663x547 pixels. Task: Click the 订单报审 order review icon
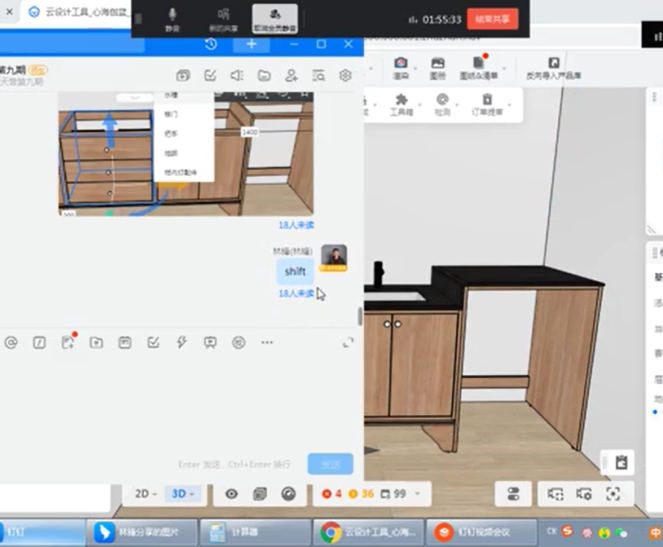point(487,104)
